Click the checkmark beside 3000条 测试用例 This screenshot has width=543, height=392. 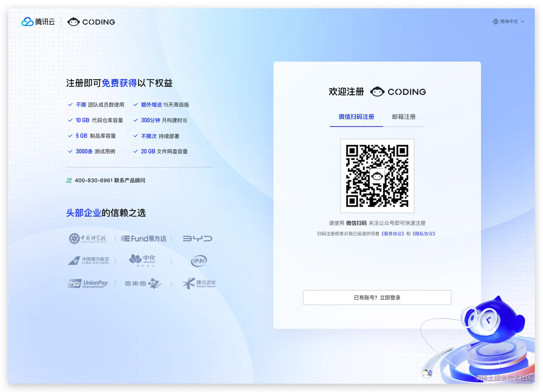(x=70, y=151)
